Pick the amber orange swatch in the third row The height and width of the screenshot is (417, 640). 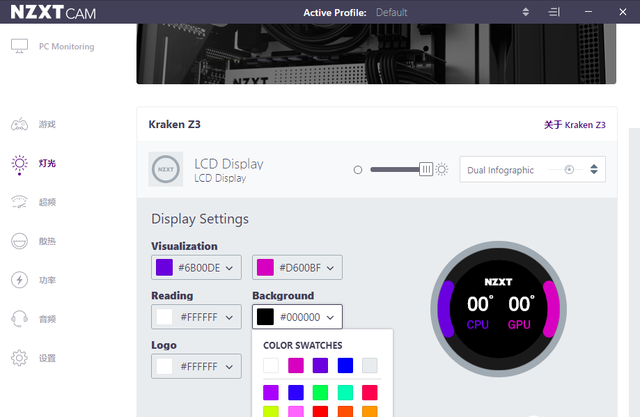370,411
